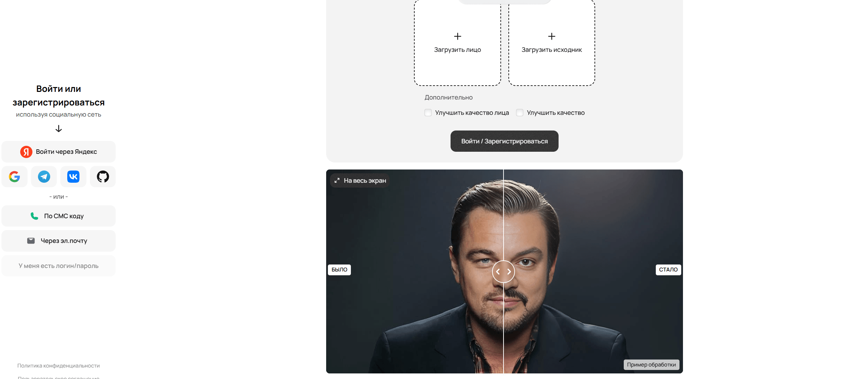Select У меня есть логин/пароль option
Screen dimensions: 868x379
click(x=59, y=266)
